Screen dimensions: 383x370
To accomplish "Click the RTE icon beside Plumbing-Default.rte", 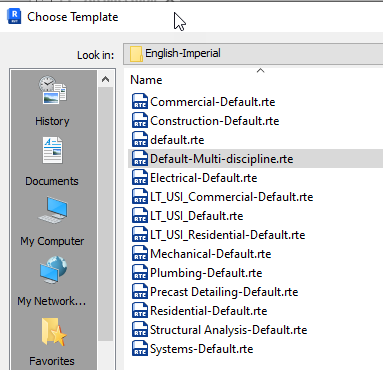I will 140,273.
